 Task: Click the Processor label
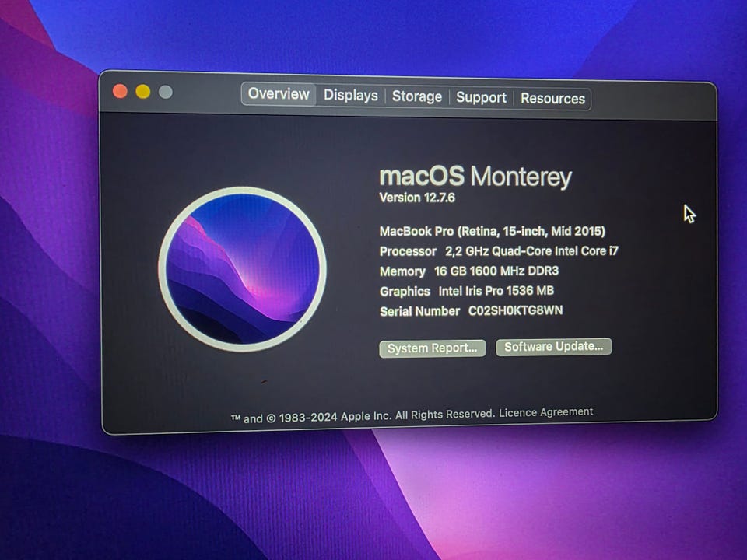coord(408,251)
